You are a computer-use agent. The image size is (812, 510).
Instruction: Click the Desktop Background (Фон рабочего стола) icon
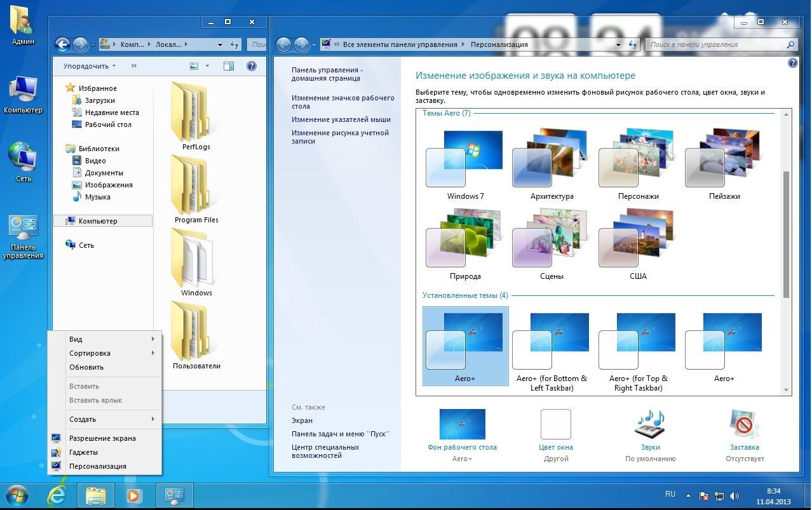(462, 425)
